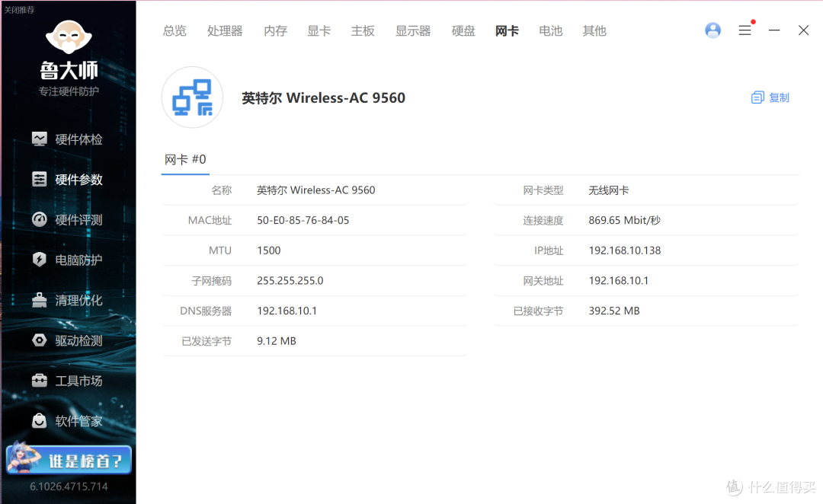Close the 鲁大师 window
Screen dimensions: 823x504
click(x=804, y=30)
